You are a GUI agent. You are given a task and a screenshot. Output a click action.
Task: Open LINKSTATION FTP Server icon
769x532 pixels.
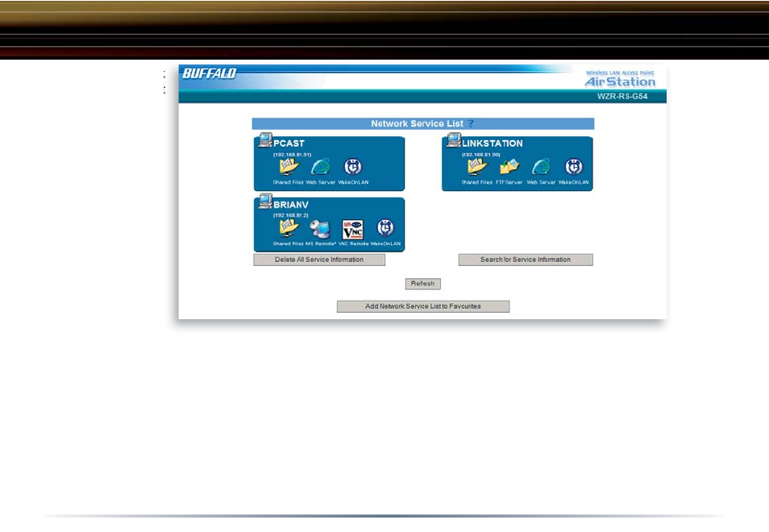click(509, 167)
